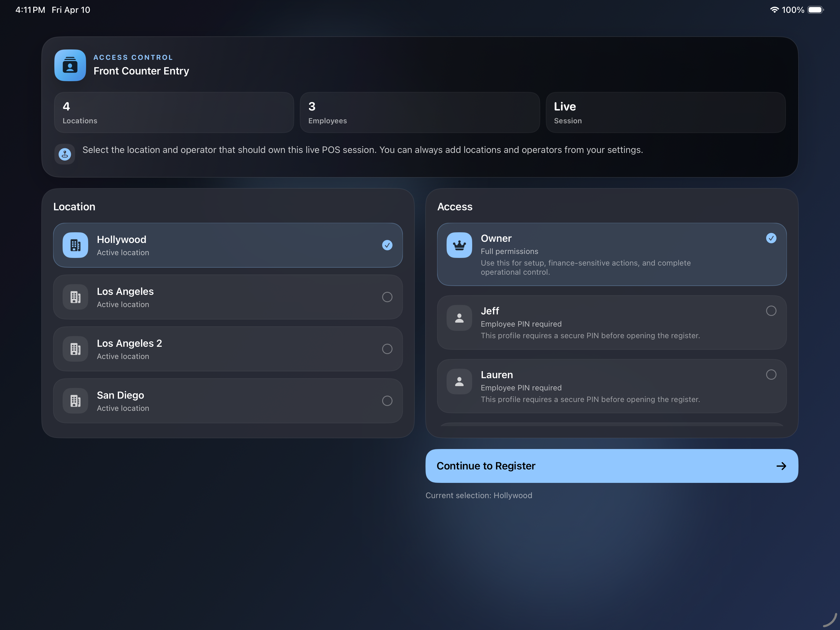The image size is (840, 630).
Task: Select the Los Angeles location radio button
Action: (x=387, y=297)
